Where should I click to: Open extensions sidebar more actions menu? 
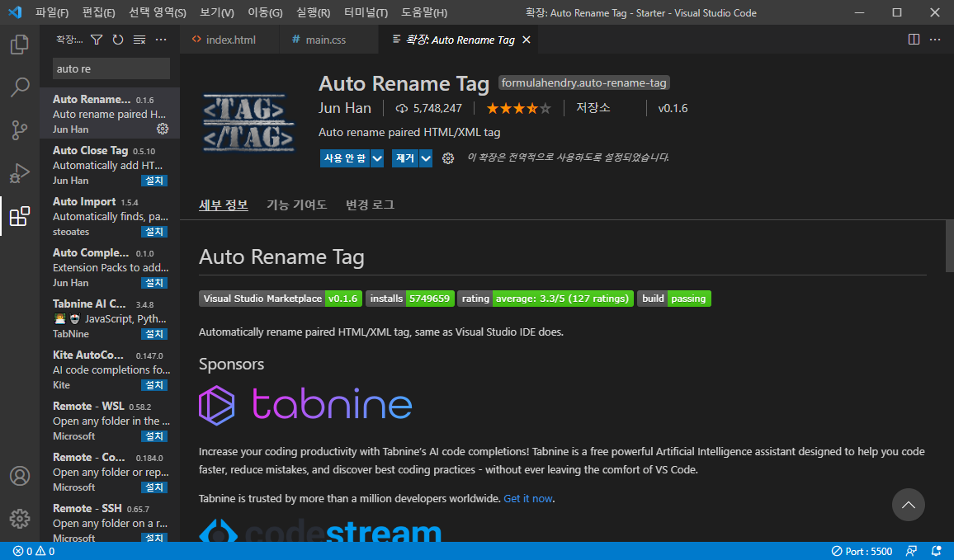[x=161, y=40]
